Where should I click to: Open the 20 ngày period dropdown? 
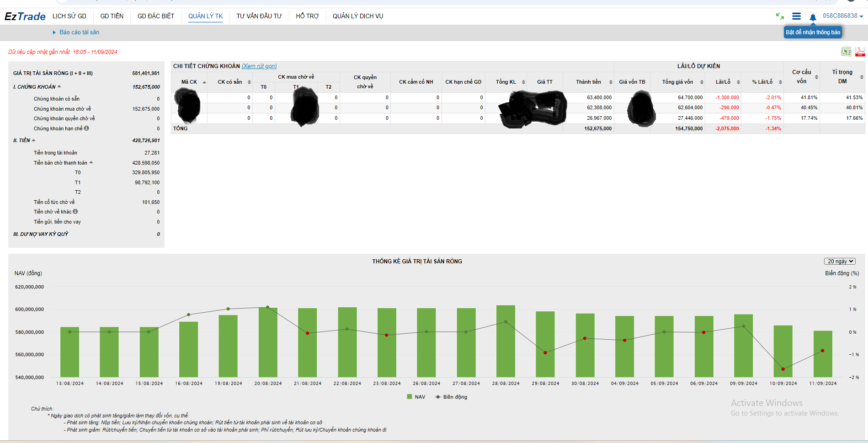[x=840, y=262]
